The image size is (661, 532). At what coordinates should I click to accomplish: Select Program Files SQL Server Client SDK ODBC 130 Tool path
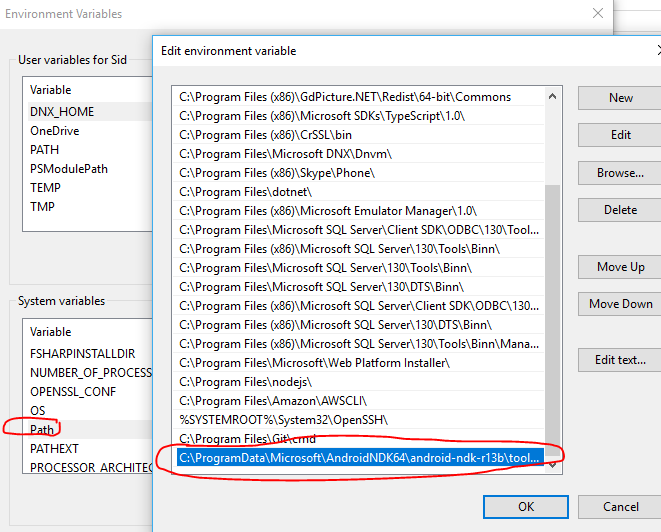tap(358, 230)
